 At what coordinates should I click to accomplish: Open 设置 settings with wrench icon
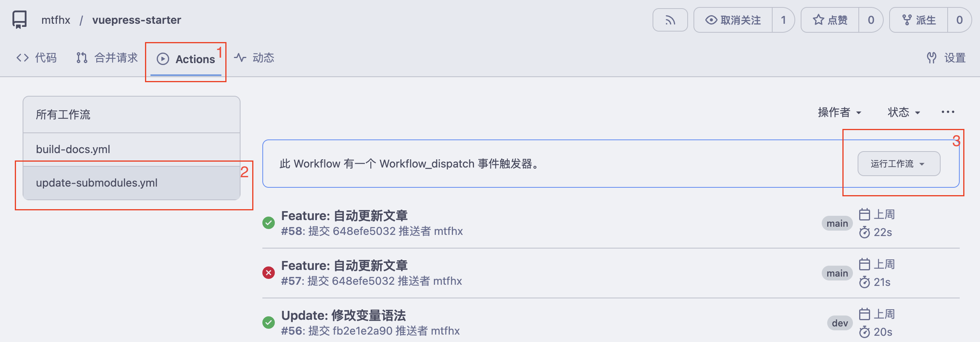tap(946, 58)
